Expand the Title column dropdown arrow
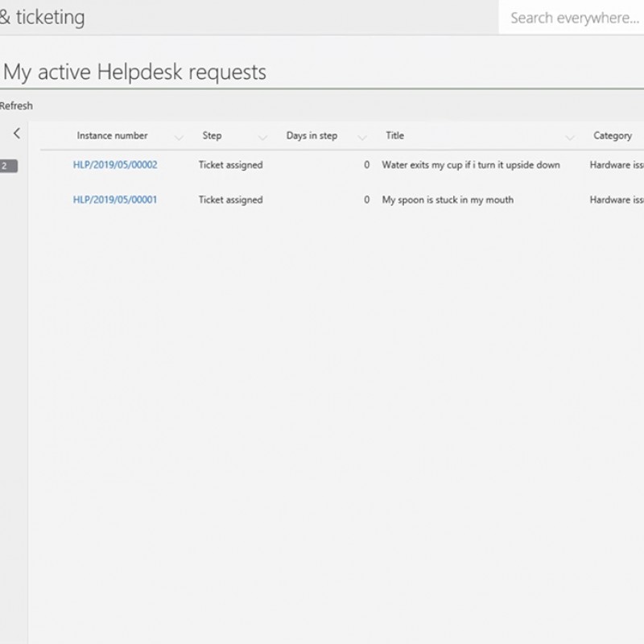 (x=570, y=137)
